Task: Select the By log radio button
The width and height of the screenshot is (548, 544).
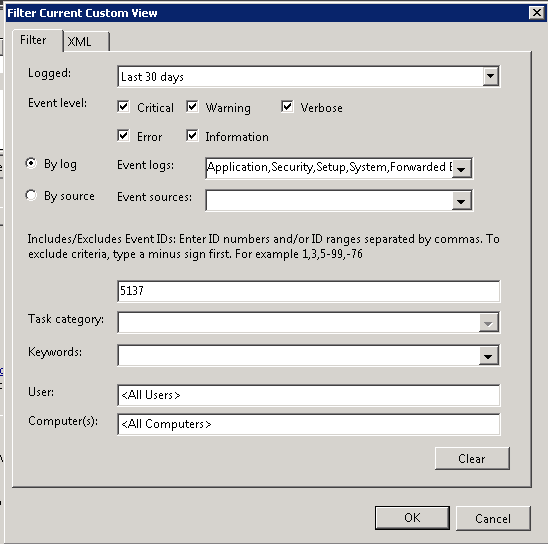Action: click(x=31, y=163)
